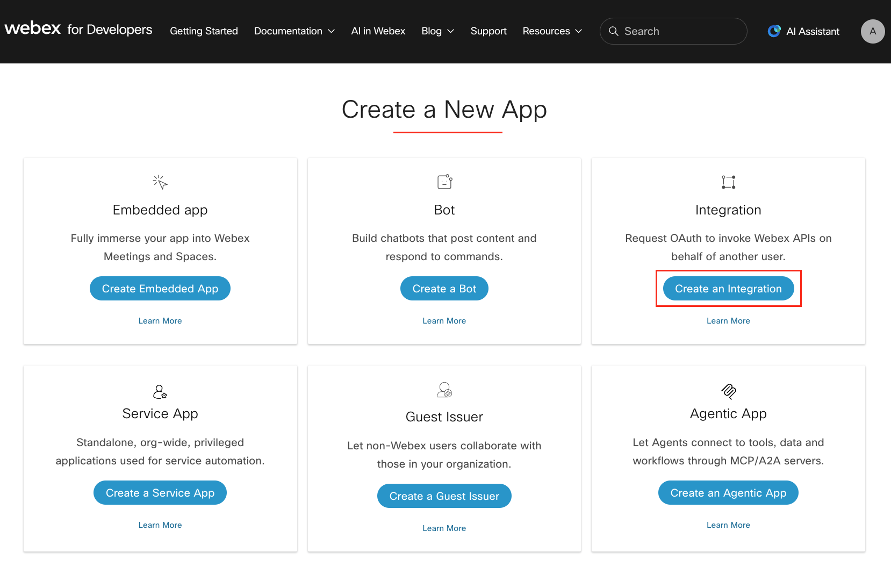
Task: Expand the Resources dropdown menu
Action: pos(552,31)
